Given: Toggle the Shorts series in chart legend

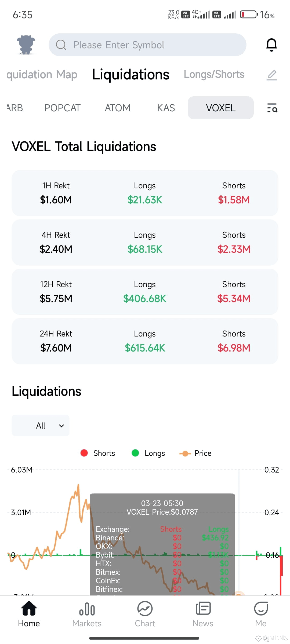Looking at the screenshot, I should (98, 453).
